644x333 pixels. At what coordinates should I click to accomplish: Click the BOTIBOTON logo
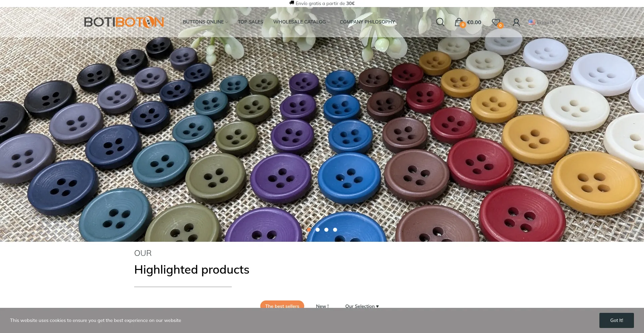pos(124,22)
